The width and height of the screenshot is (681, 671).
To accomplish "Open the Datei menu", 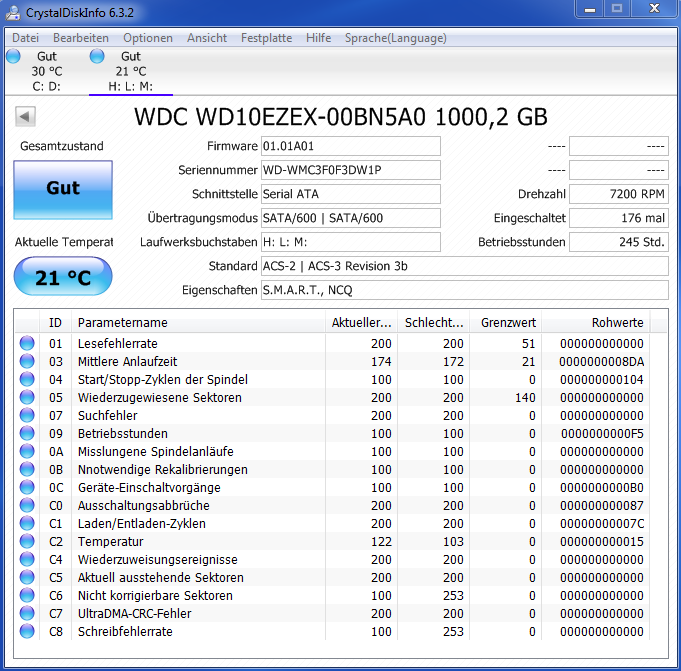I will pyautogui.click(x=26, y=38).
